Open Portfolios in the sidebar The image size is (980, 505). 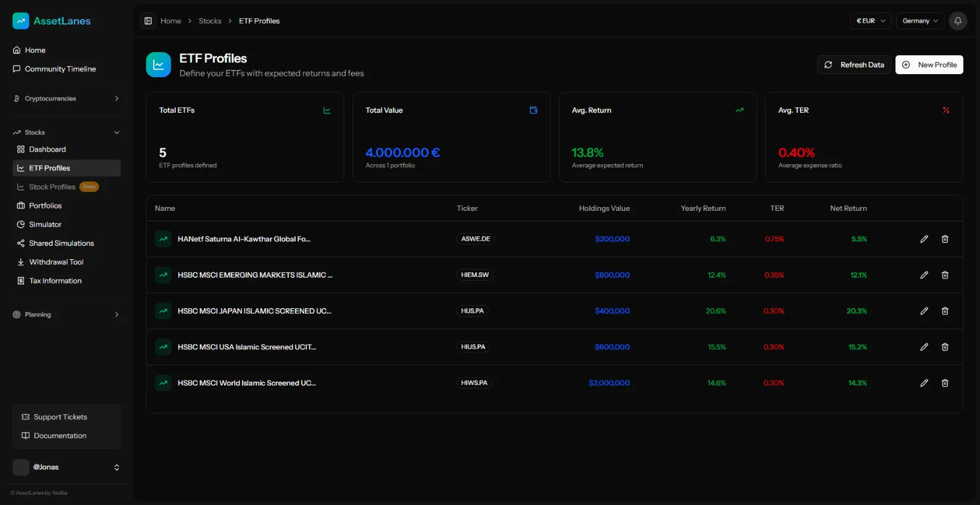(x=67, y=206)
